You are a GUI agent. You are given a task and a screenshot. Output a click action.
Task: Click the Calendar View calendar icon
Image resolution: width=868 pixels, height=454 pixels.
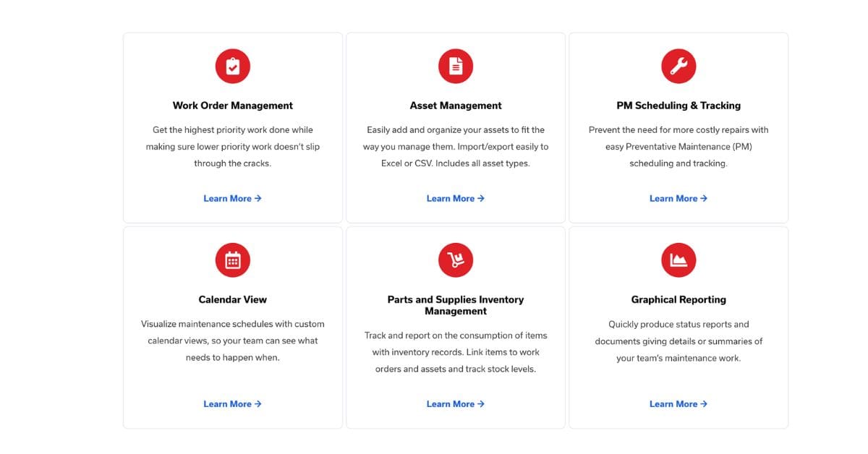point(232,260)
